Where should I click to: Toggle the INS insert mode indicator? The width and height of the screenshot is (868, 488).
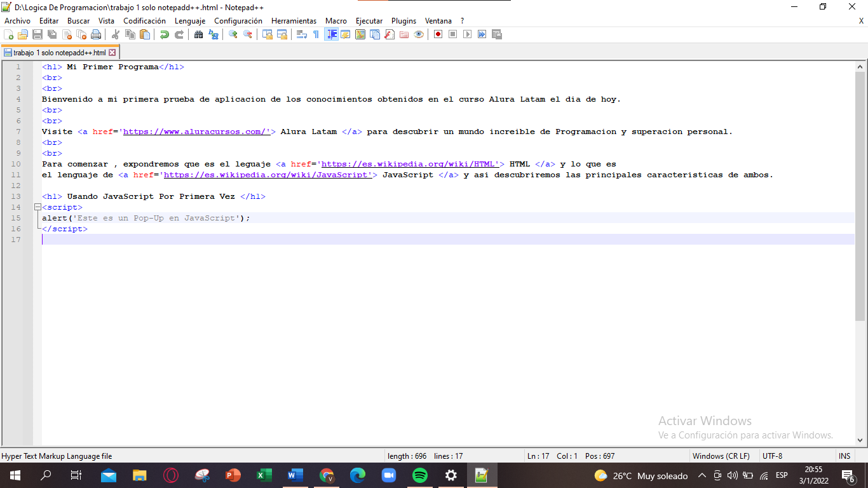coord(844,456)
